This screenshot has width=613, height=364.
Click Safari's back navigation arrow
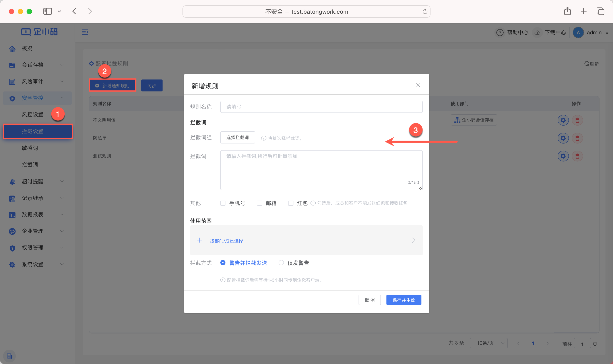tap(74, 11)
